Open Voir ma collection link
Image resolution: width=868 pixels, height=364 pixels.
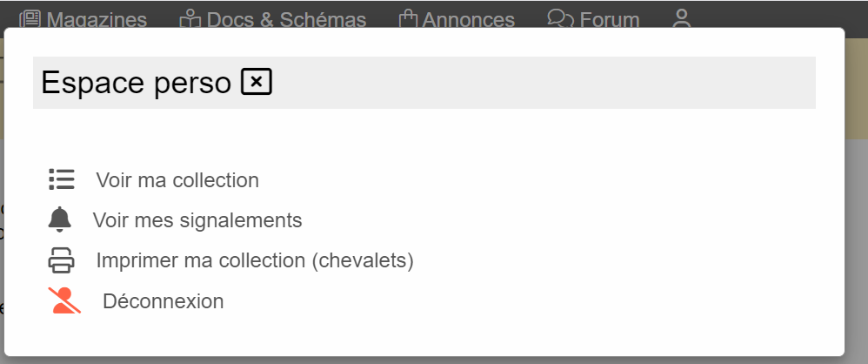coord(177,180)
